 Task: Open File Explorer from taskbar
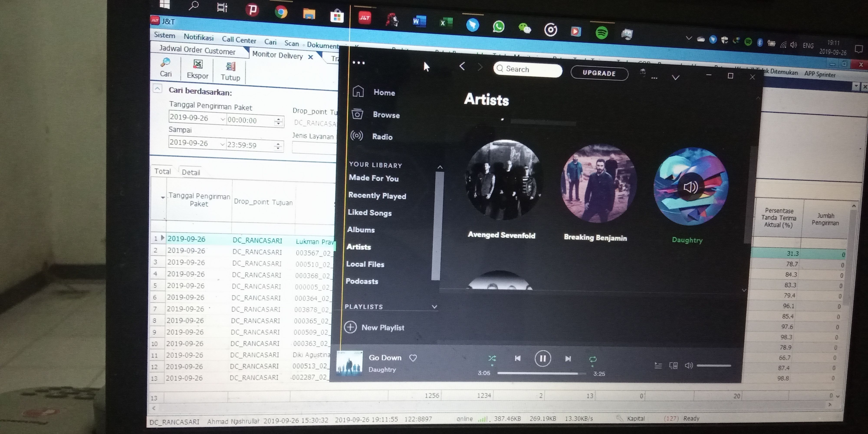point(309,14)
